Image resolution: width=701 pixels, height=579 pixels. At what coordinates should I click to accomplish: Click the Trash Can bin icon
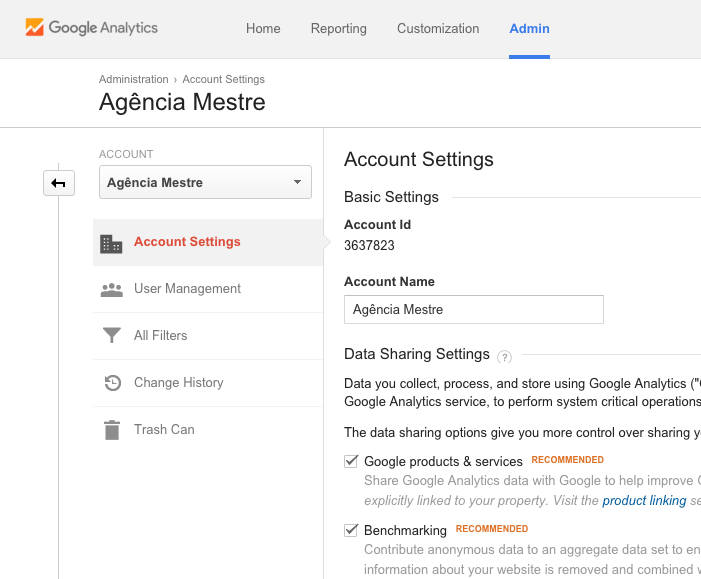click(111, 430)
